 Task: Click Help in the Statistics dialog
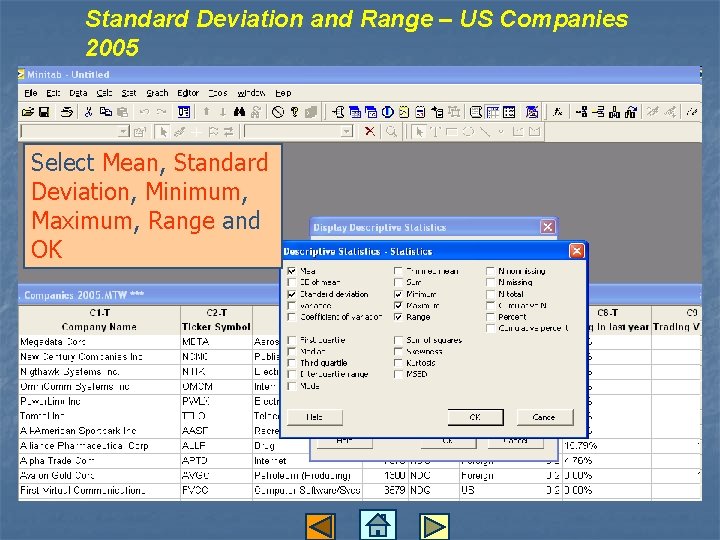tap(315, 417)
